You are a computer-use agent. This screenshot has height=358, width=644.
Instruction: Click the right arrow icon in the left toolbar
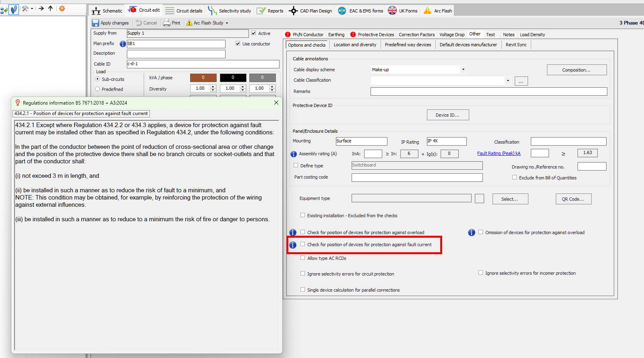pyautogui.click(x=41, y=8)
